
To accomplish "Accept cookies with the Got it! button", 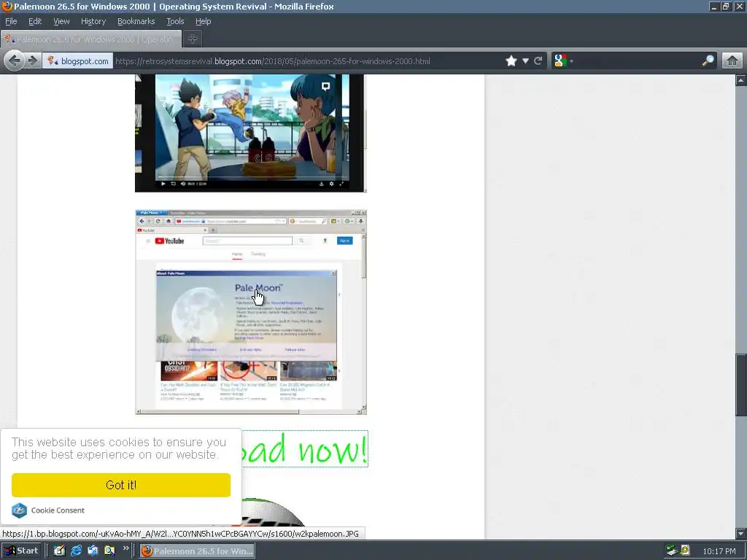I will (121, 485).
